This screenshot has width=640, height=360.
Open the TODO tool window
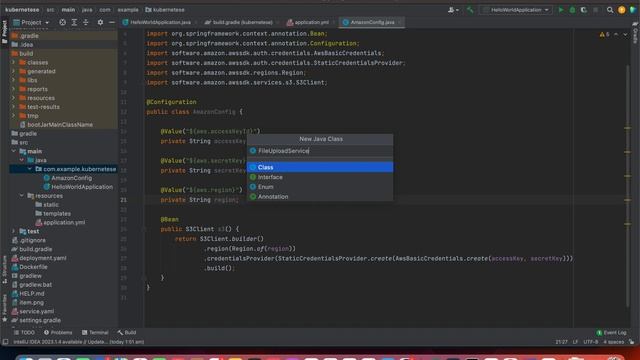(24, 333)
